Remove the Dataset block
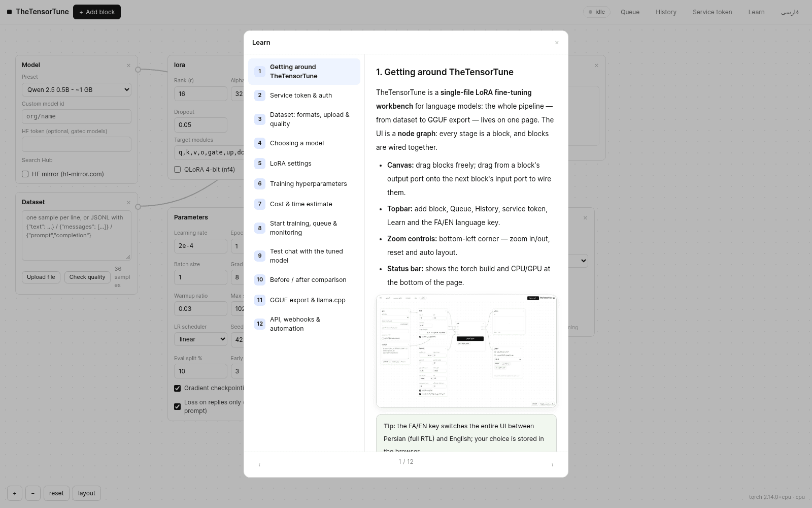The height and width of the screenshot is (508, 812). pyautogui.click(x=128, y=202)
